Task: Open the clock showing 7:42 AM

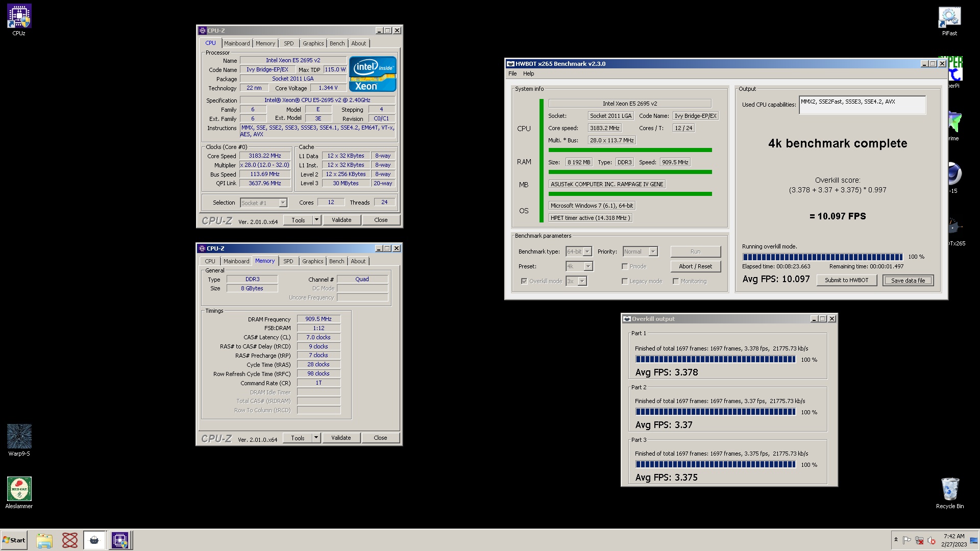Action: 954,540
